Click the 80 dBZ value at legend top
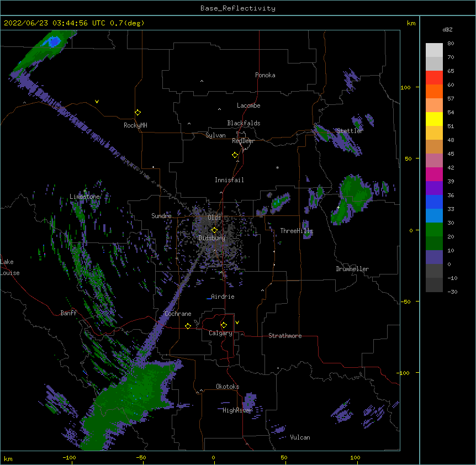 click(451, 43)
